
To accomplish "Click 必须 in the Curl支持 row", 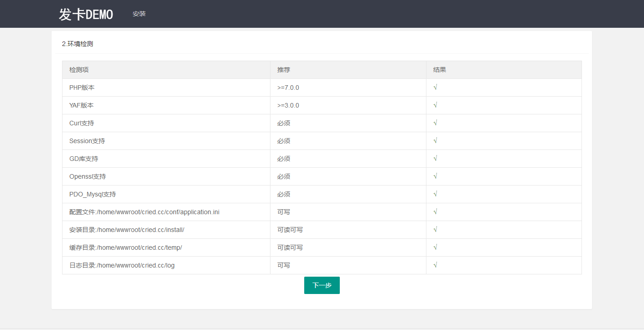I will coord(284,123).
